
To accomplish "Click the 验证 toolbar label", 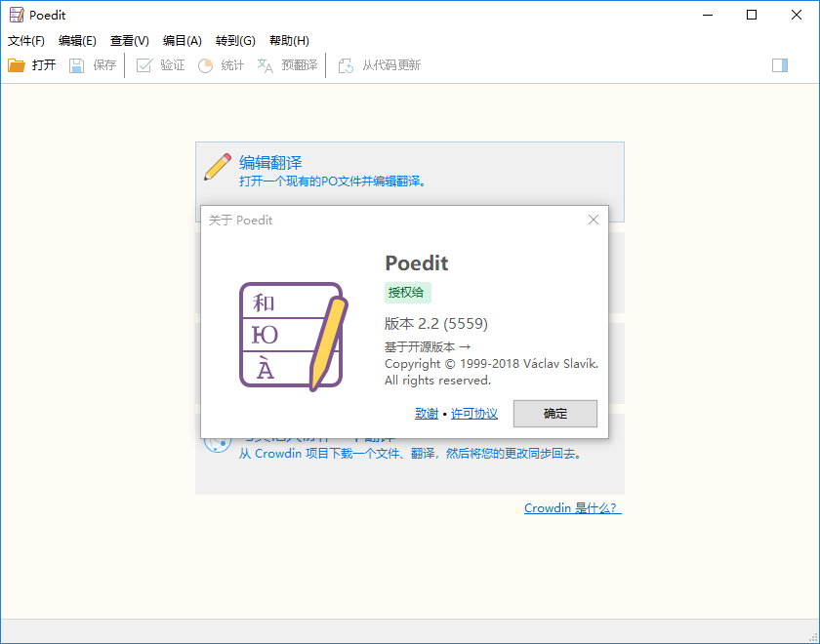I will 173,65.
